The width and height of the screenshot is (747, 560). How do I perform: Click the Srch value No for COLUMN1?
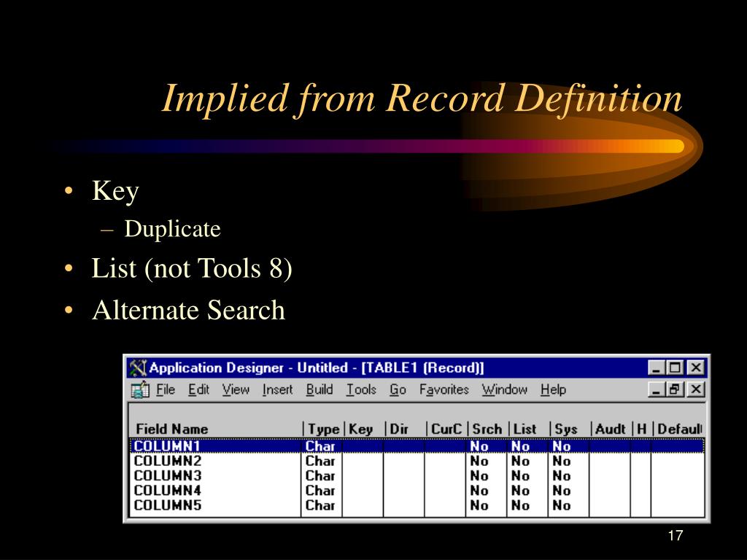[x=479, y=446]
